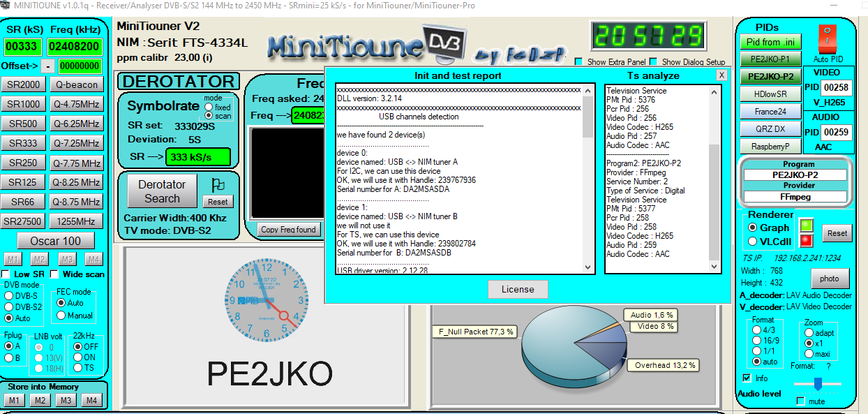Select France24 PID preset
This screenshot has width=868, height=414.
point(770,112)
